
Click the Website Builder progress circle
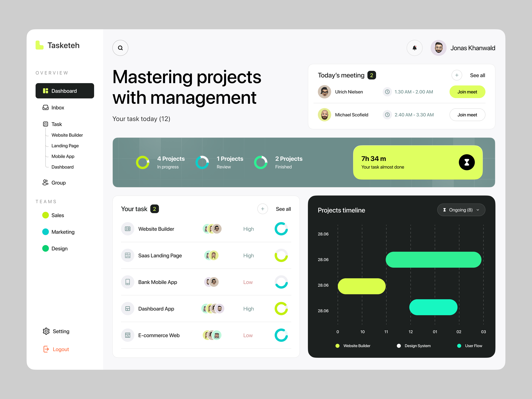coord(281,228)
